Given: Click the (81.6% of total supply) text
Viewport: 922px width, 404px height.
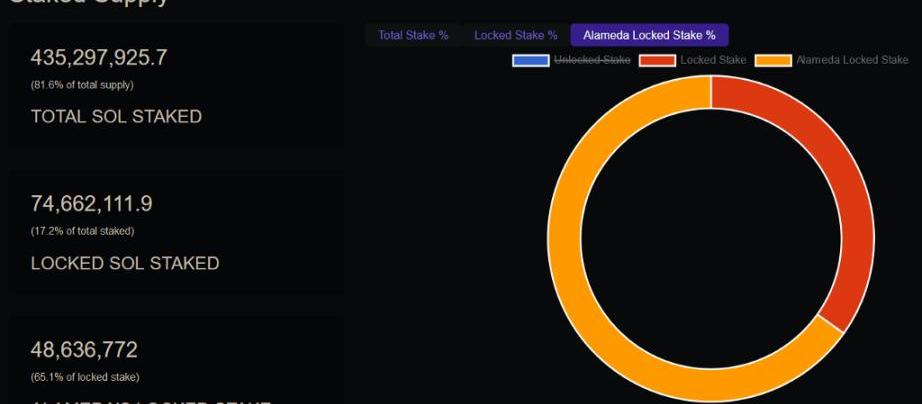Looking at the screenshot, I should [82, 85].
